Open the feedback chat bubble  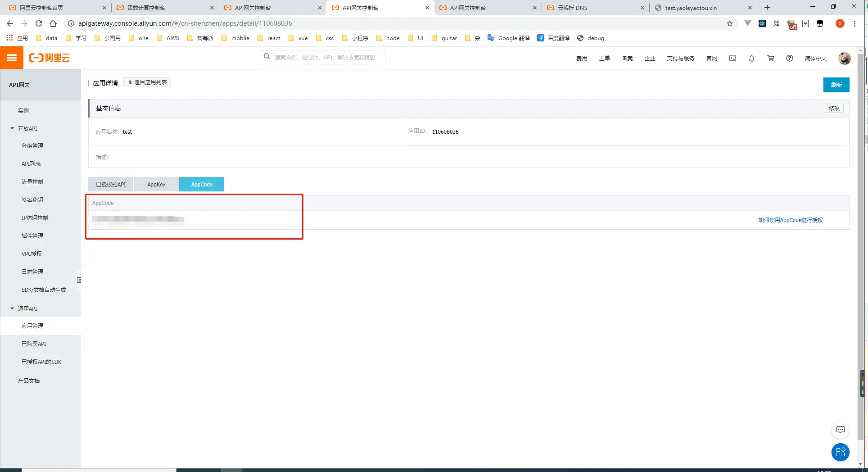[840, 430]
